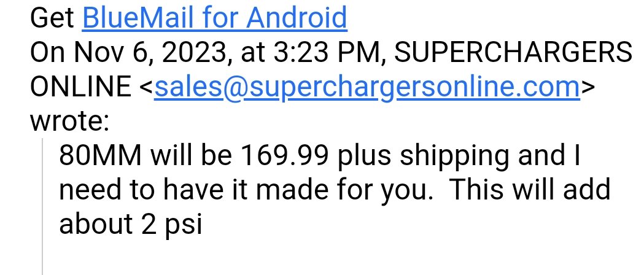Click the "wrote:" text
This screenshot has width=644, height=275.
pyautogui.click(x=70, y=122)
